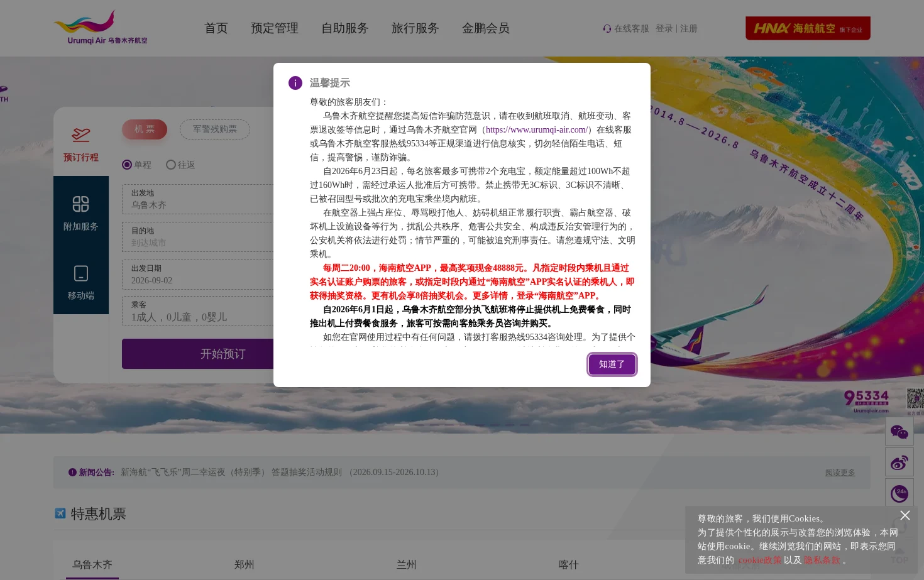This screenshot has width=924, height=580.
Task: Close the cookie notice with the X
Action: point(905,515)
